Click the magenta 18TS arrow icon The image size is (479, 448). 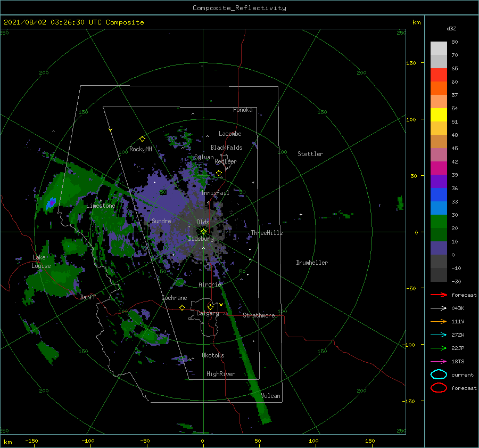[439, 362]
